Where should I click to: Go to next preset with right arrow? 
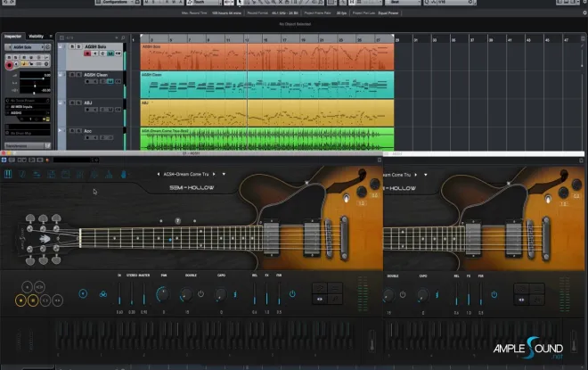tap(214, 174)
